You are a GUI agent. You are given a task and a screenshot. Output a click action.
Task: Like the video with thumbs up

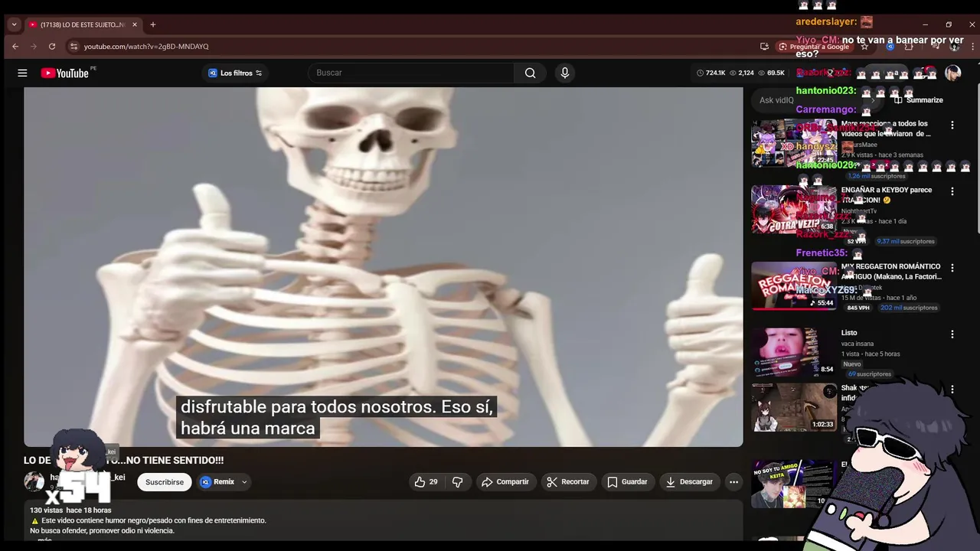[x=426, y=481]
